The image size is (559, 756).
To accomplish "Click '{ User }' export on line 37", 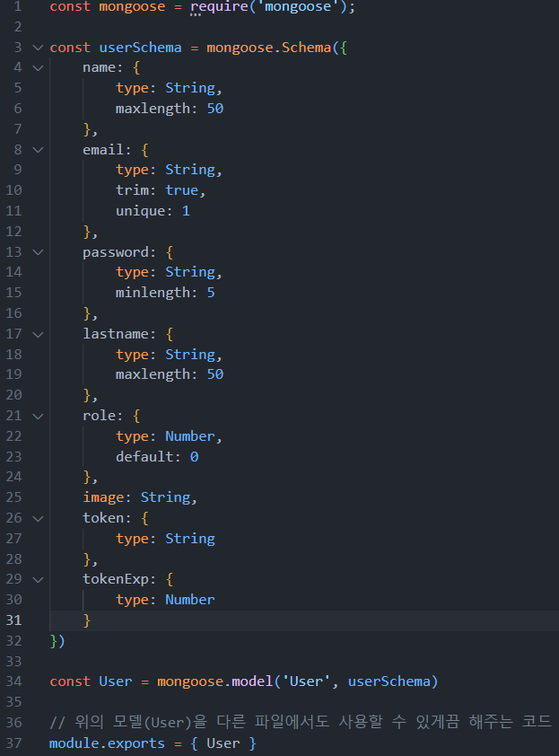I will click(223, 743).
